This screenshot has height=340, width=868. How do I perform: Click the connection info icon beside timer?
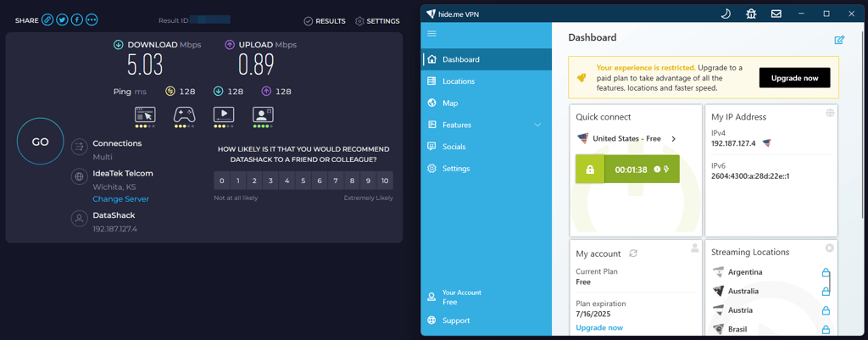pyautogui.click(x=657, y=170)
